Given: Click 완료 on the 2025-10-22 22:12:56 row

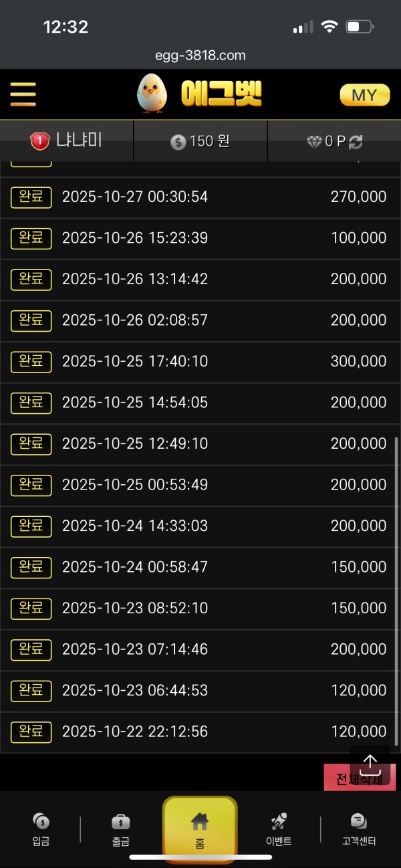Looking at the screenshot, I should click(30, 732).
